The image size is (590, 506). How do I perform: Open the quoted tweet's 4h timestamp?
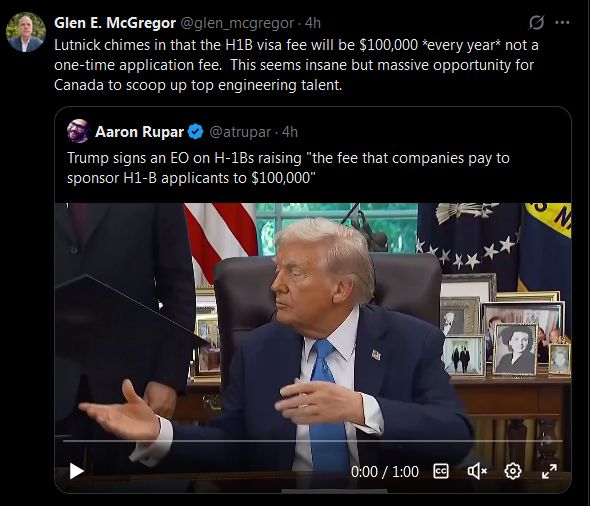pos(290,132)
